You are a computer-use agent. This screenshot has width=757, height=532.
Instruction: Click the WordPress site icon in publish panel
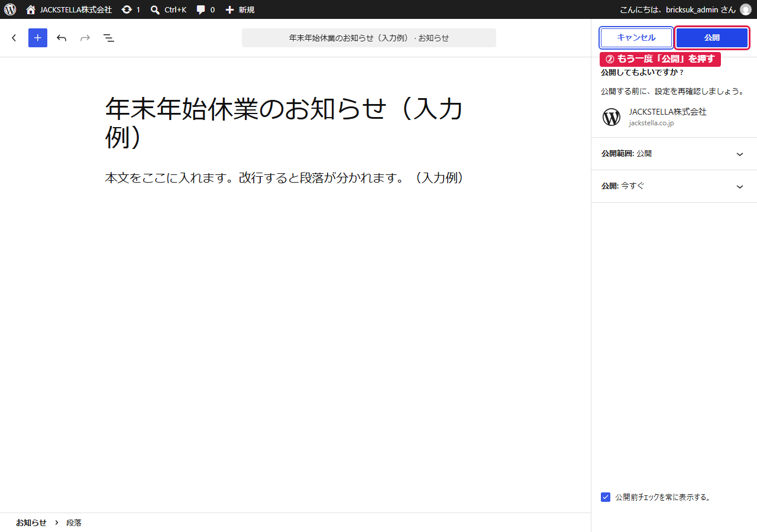(612, 117)
